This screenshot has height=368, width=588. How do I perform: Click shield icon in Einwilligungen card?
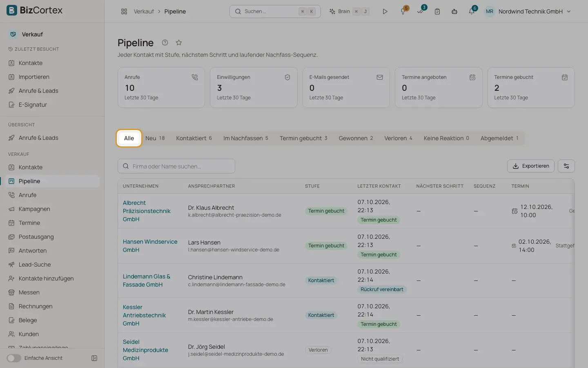[287, 77]
